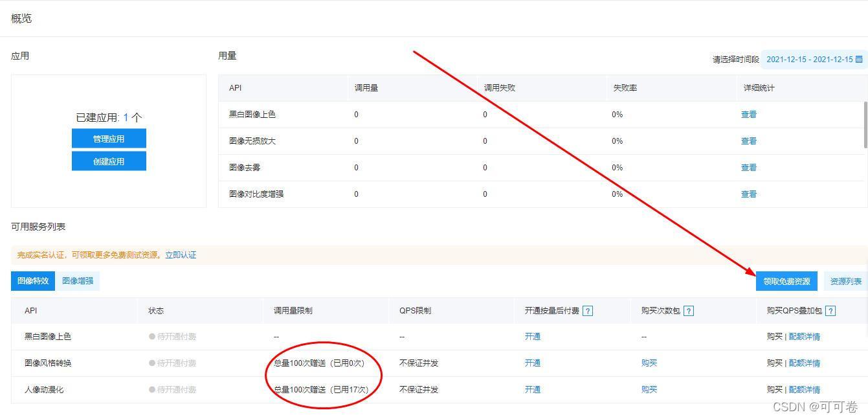Click 总量100次赠送（已用0次） text
868x419 pixels.
[319, 363]
